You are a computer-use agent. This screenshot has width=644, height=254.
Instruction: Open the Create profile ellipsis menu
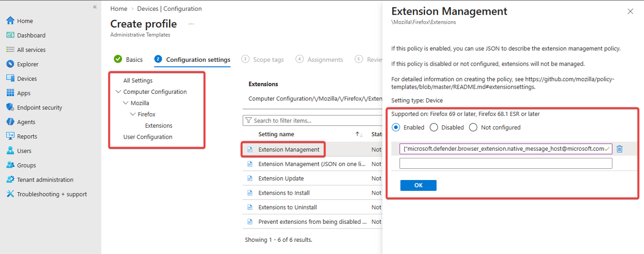(x=191, y=24)
